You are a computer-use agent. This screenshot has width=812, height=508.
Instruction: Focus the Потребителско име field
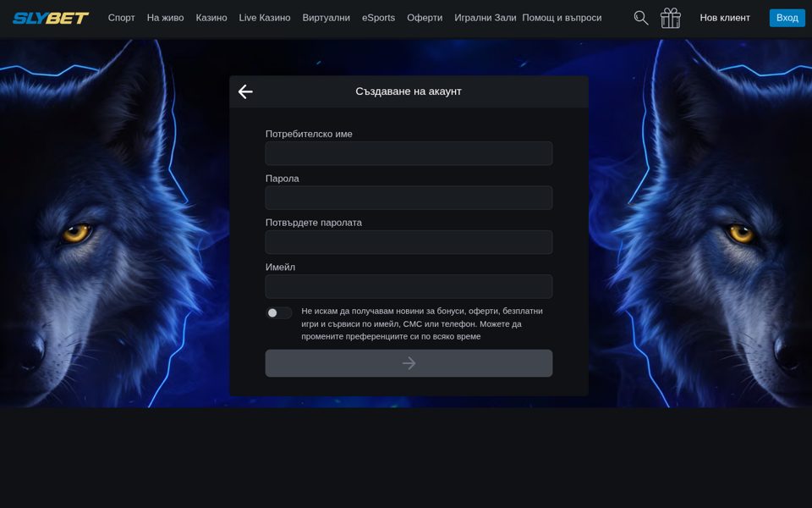(x=409, y=153)
